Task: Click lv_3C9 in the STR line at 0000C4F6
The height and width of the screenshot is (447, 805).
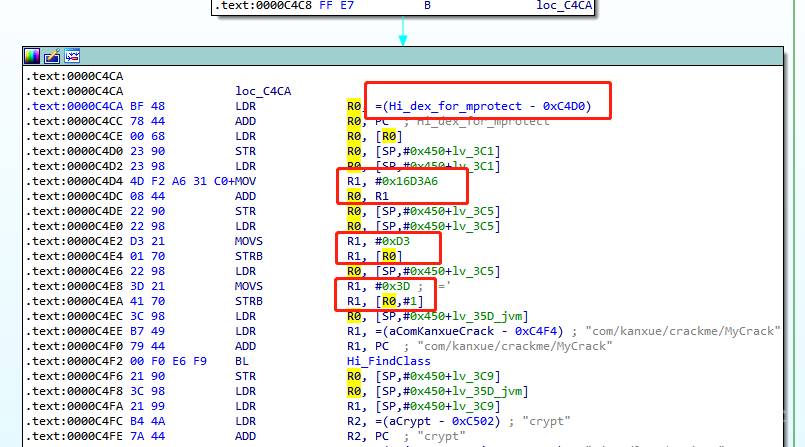Action: click(474, 376)
